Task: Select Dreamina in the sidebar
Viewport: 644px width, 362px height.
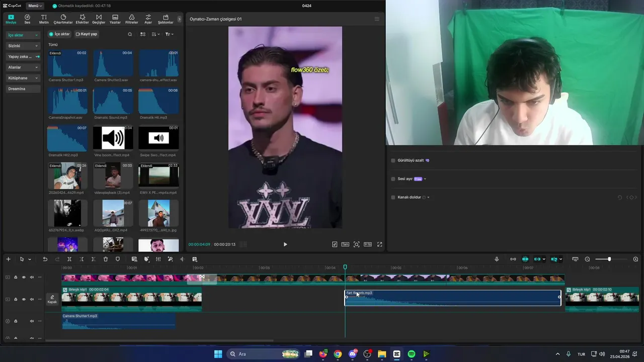Action: pyautogui.click(x=23, y=89)
